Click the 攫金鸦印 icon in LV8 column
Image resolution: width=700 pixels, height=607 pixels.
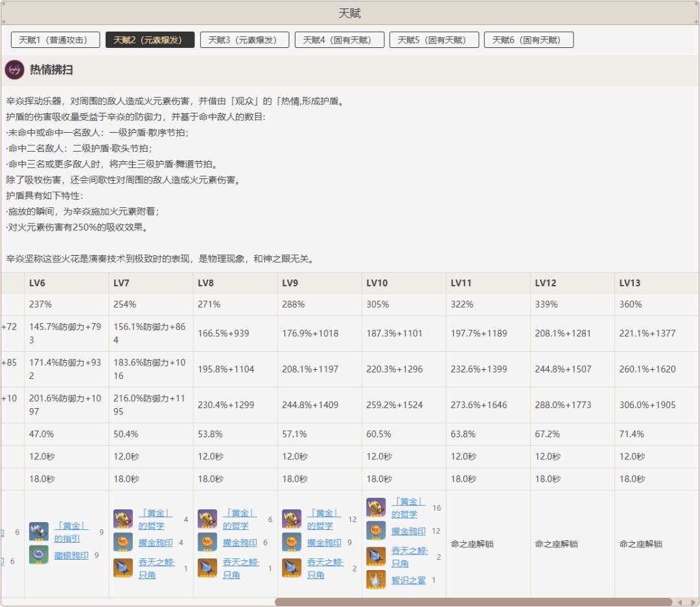click(x=207, y=542)
